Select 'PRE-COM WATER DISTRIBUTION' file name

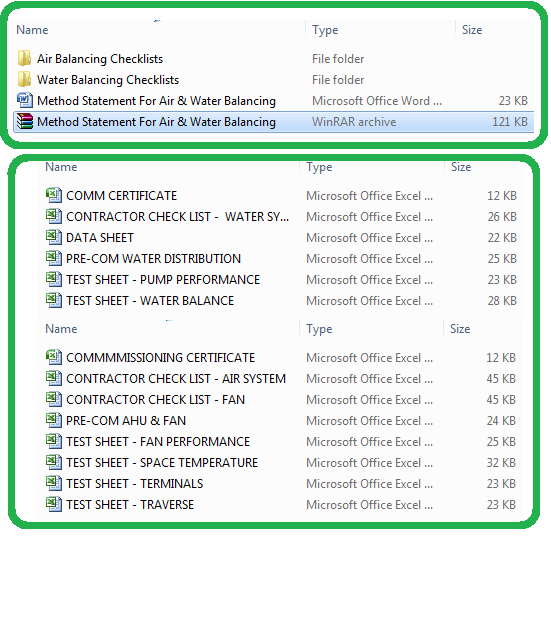click(153, 259)
